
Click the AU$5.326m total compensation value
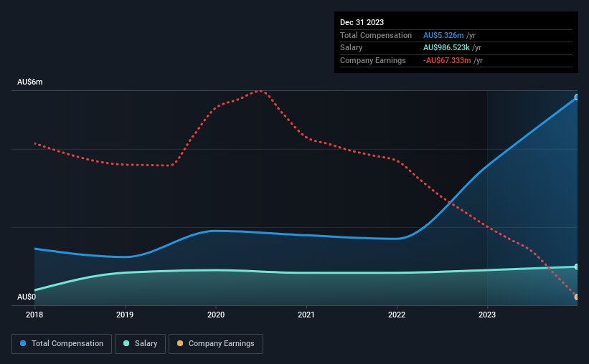[443, 35]
